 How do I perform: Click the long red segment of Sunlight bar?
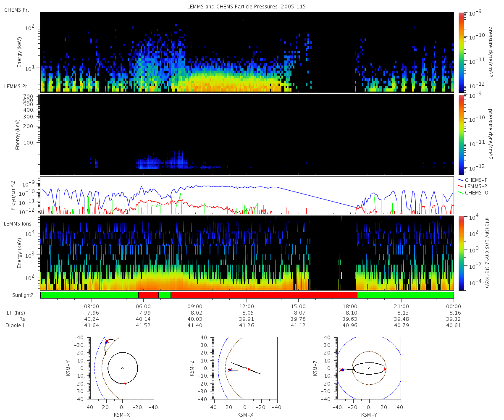(x=264, y=295)
